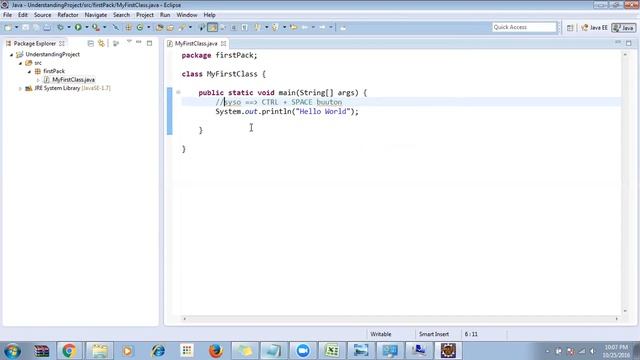Open the Debug configurations dropdown arrow
The height and width of the screenshot is (360, 640).
(x=69, y=27)
